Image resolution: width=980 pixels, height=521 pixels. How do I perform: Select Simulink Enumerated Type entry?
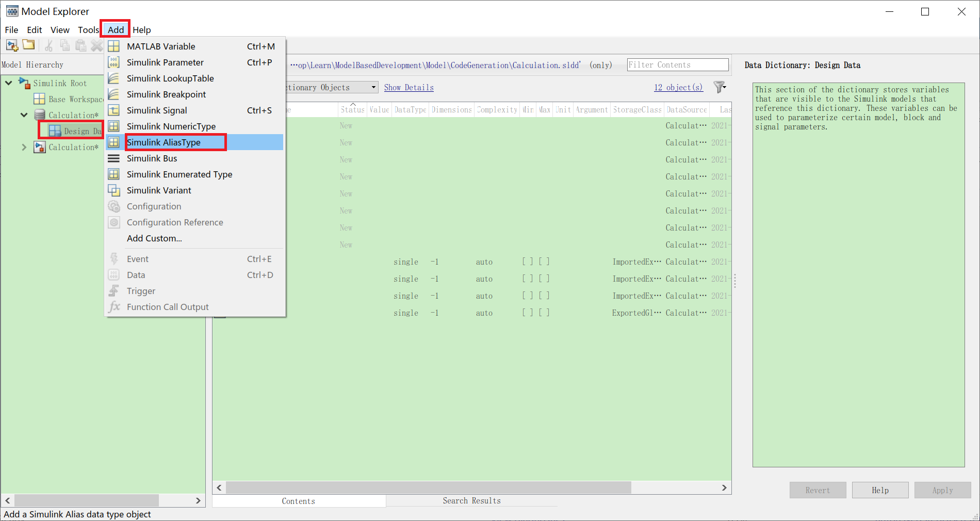(x=195, y=174)
